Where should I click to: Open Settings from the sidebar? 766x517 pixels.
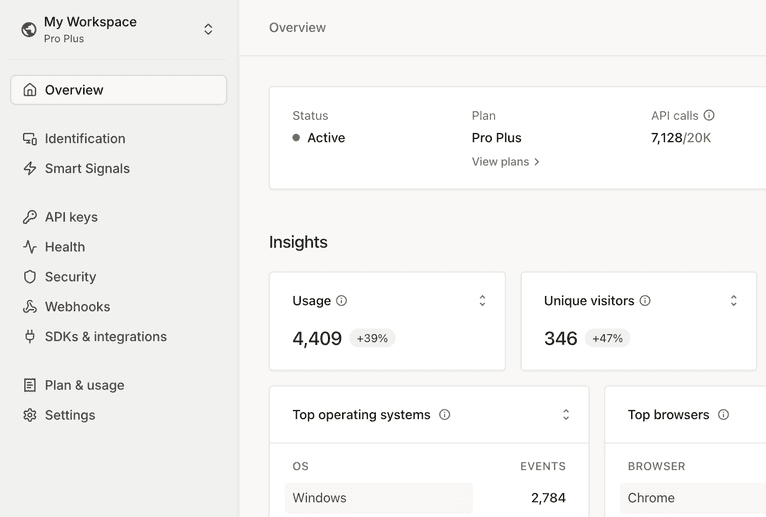(x=70, y=415)
